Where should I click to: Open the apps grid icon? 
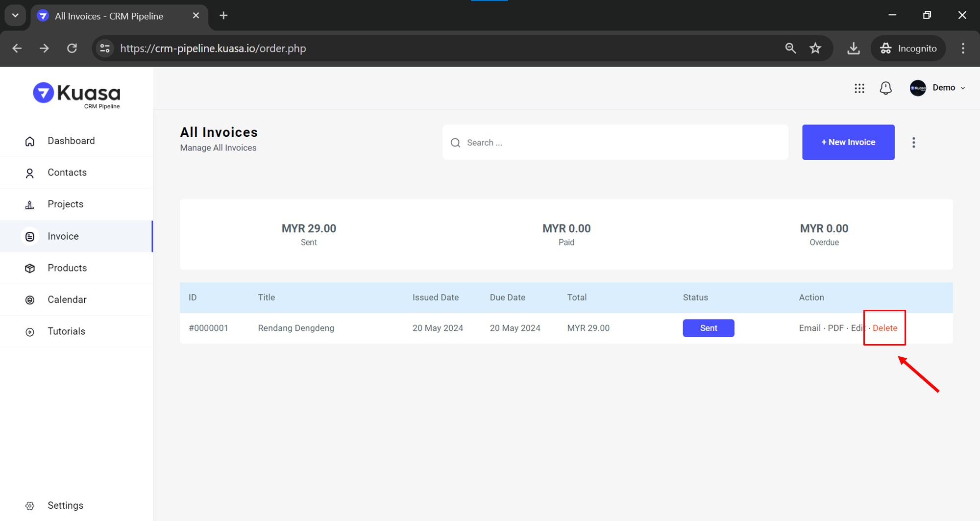[x=859, y=88]
